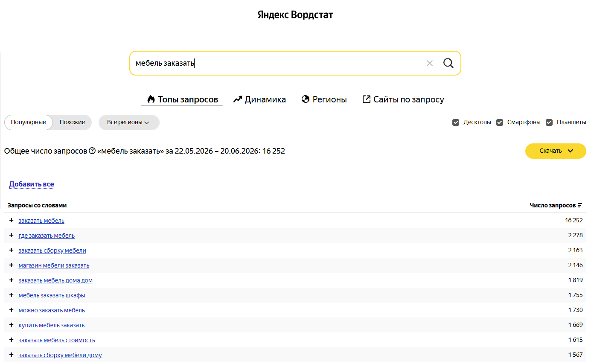Click the sort icon next to Число запросов

580,205
